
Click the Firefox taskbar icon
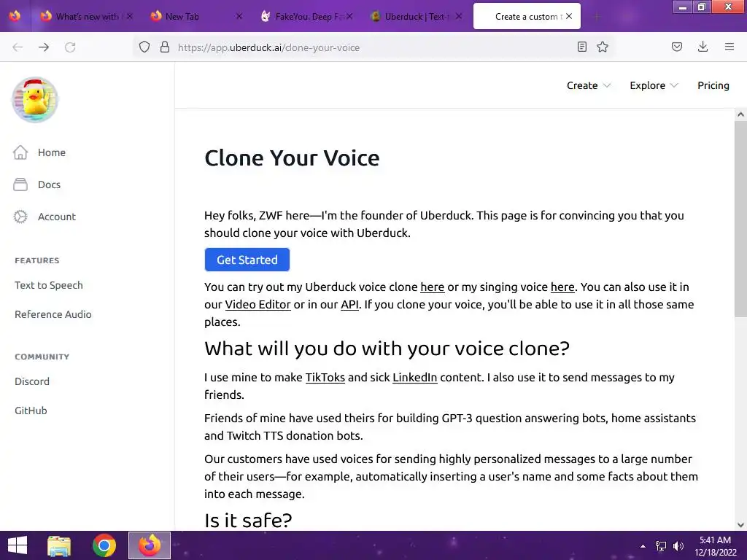click(150, 545)
